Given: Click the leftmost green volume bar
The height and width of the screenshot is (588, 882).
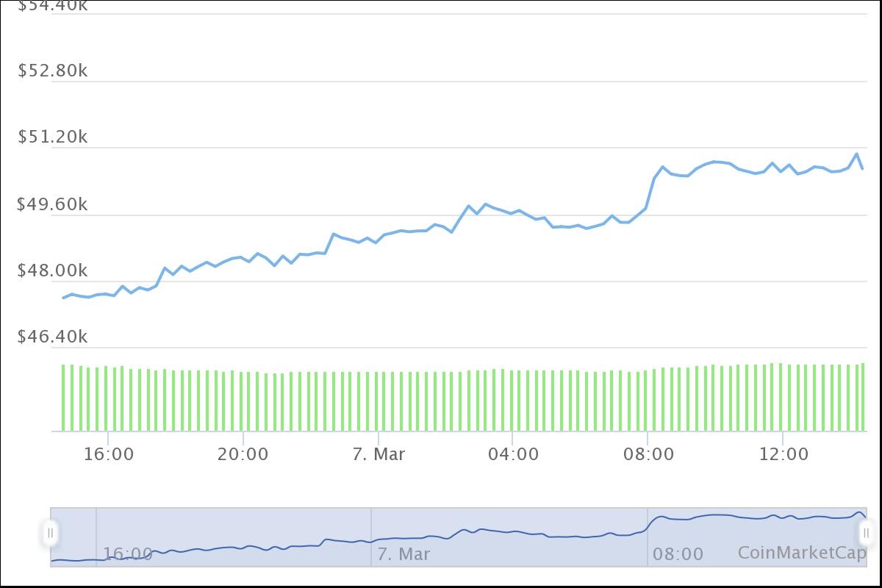Looking at the screenshot, I should pos(63,397).
